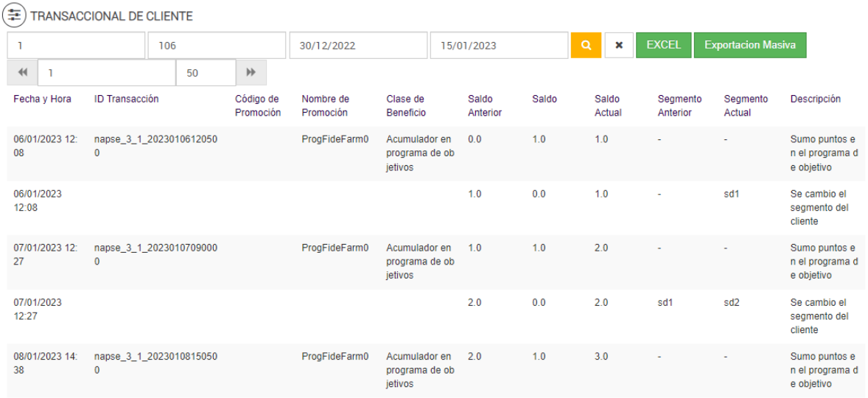Image resolution: width=868 pixels, height=398 pixels.
Task: Open the start date field 30/12/2022
Action: 357,45
